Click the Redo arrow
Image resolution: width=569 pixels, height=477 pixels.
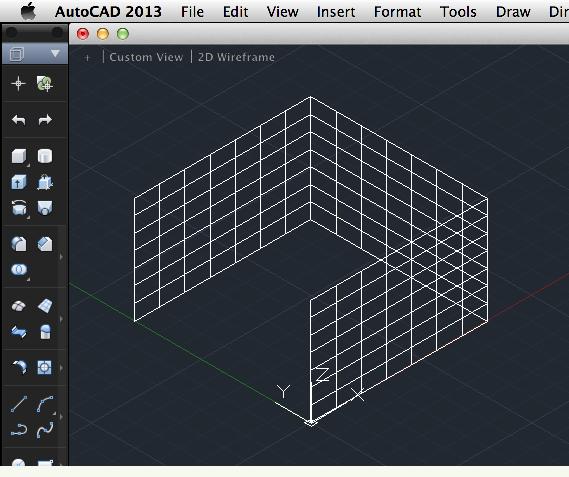point(45,119)
